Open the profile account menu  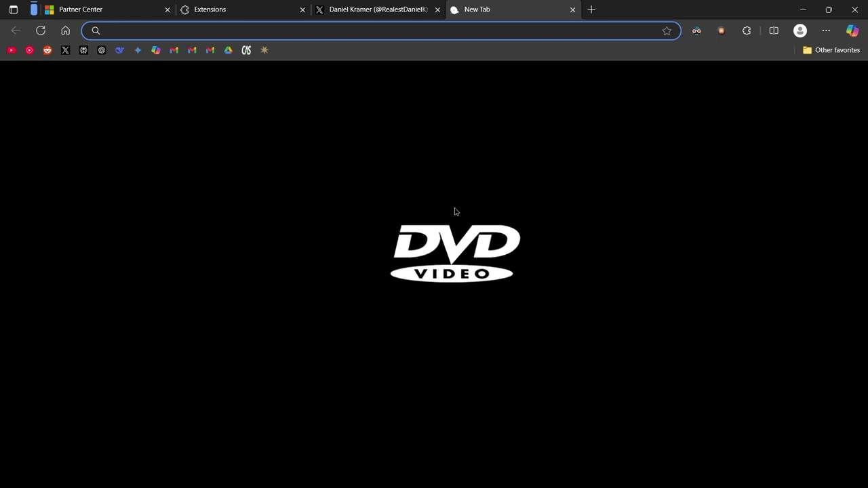click(x=800, y=30)
